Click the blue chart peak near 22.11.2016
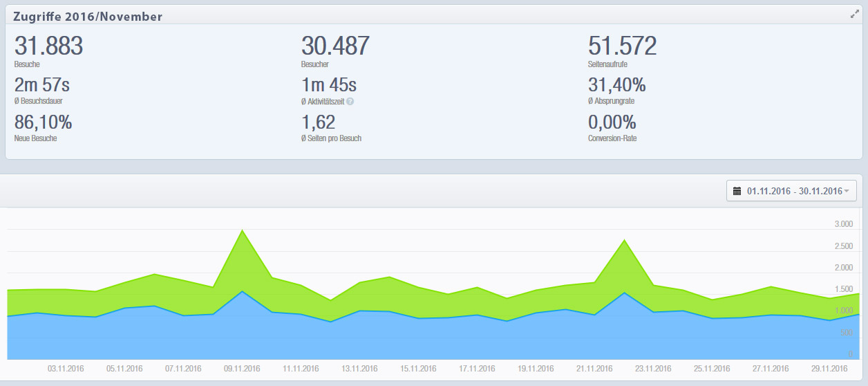This screenshot has width=868, height=386. tap(624, 293)
